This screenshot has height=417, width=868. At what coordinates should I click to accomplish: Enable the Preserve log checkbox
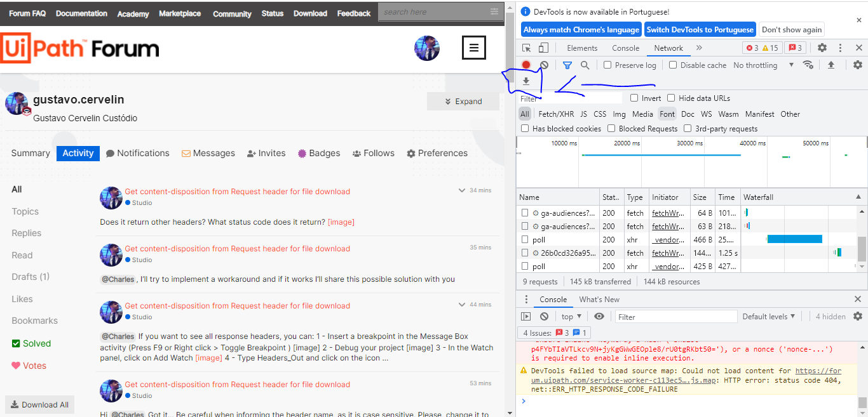(606, 65)
